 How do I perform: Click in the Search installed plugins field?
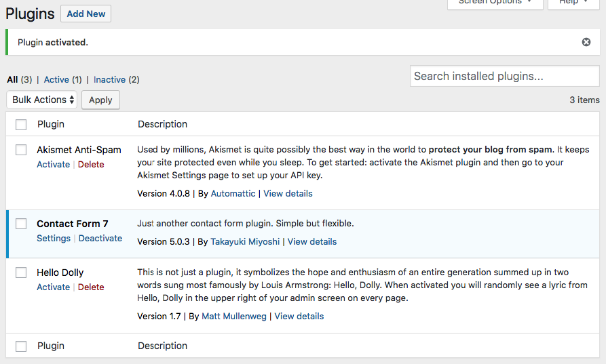coord(504,76)
